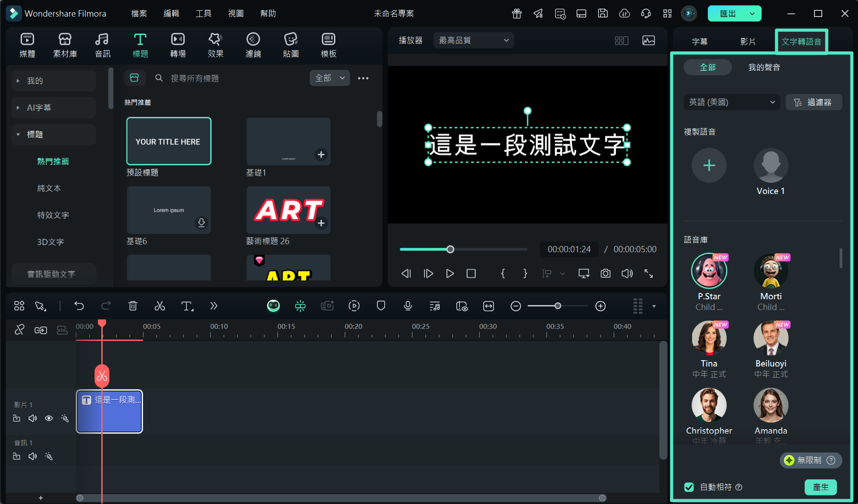The width and height of the screenshot is (858, 504).
Task: Click the stop button in the player
Action: pos(471,273)
